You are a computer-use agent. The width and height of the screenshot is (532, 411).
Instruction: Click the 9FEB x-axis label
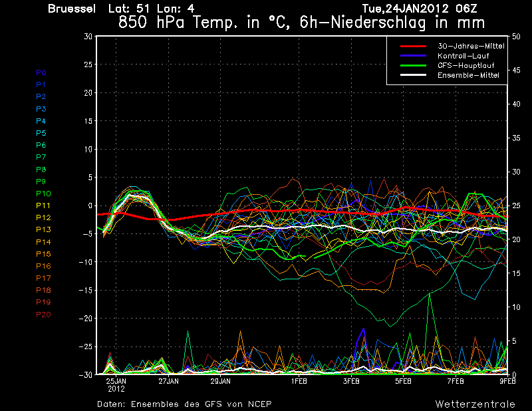click(x=507, y=381)
